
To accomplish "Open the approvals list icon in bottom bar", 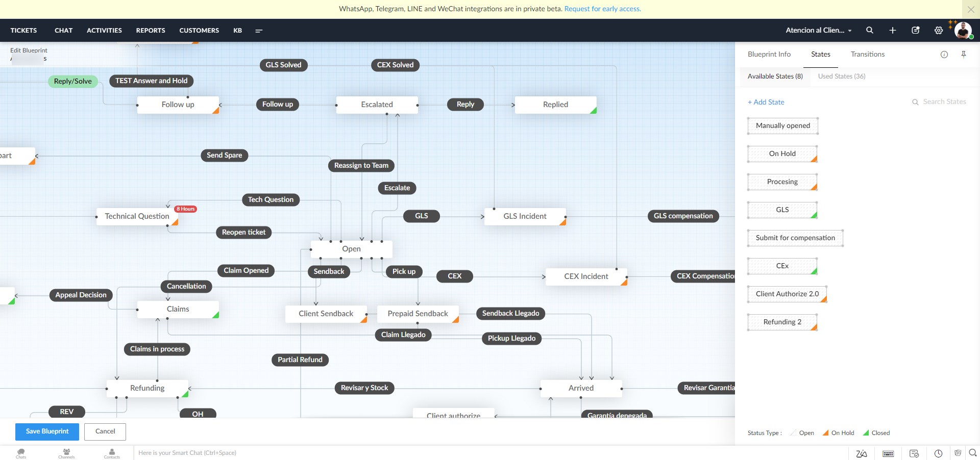I will point(914,453).
